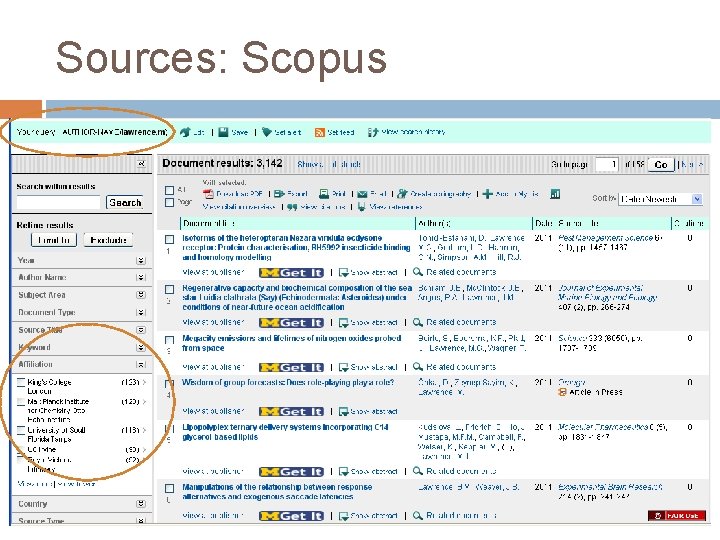Collapse the refine sidebar with the double-arrow icon

coord(141,163)
